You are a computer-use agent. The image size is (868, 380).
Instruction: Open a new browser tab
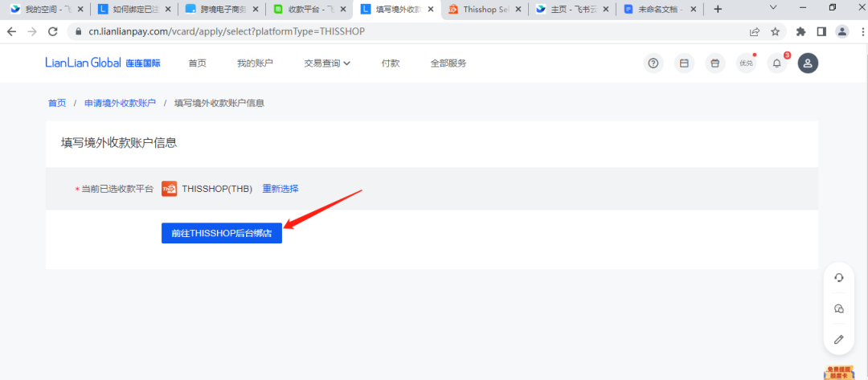(718, 10)
